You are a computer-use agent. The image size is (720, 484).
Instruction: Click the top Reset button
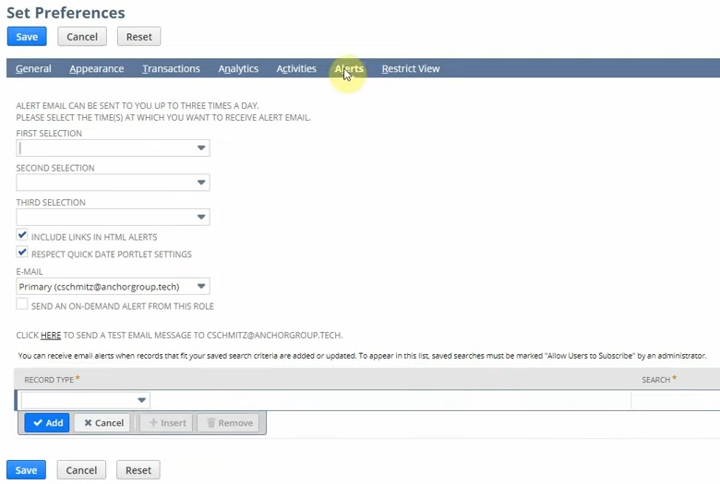point(139,37)
